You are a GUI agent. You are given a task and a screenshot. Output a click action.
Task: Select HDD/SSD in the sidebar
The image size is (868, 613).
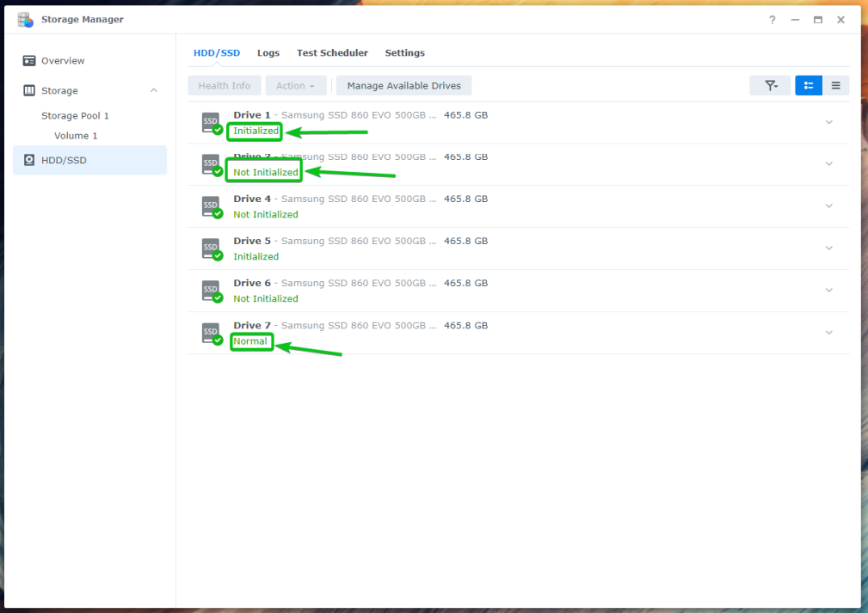point(89,161)
